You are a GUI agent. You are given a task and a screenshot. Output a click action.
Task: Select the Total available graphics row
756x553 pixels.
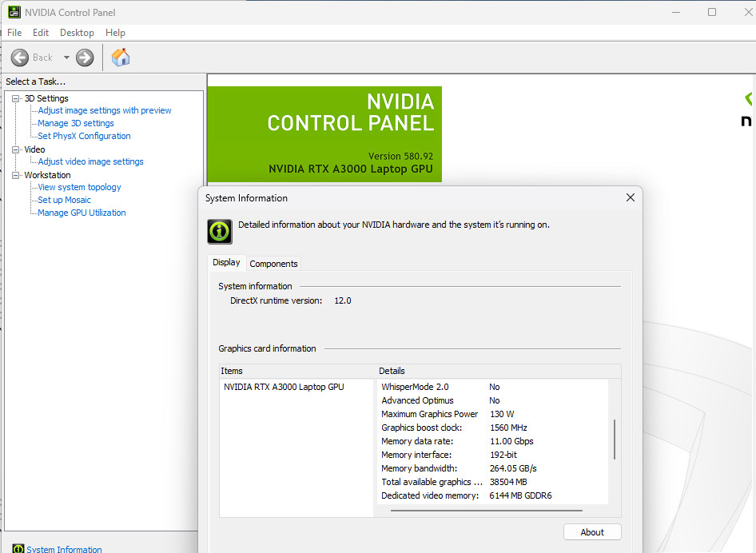(492, 482)
